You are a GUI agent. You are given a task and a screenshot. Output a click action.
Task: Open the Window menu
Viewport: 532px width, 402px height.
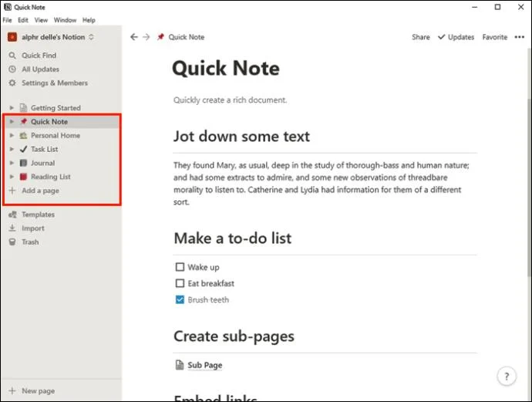[65, 20]
